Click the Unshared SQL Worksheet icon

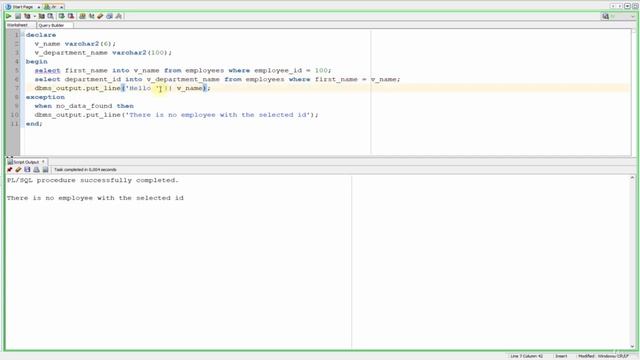coord(82,16)
